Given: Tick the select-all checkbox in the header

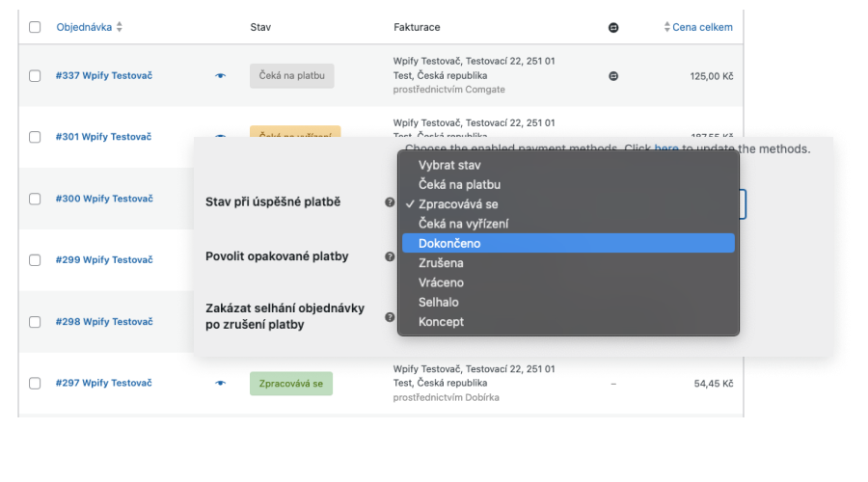Looking at the screenshot, I should point(35,27).
